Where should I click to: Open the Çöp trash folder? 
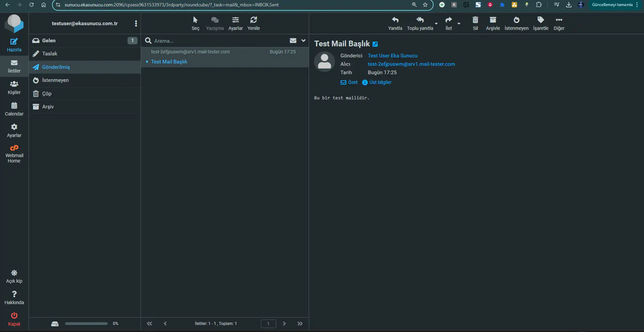tap(85, 94)
